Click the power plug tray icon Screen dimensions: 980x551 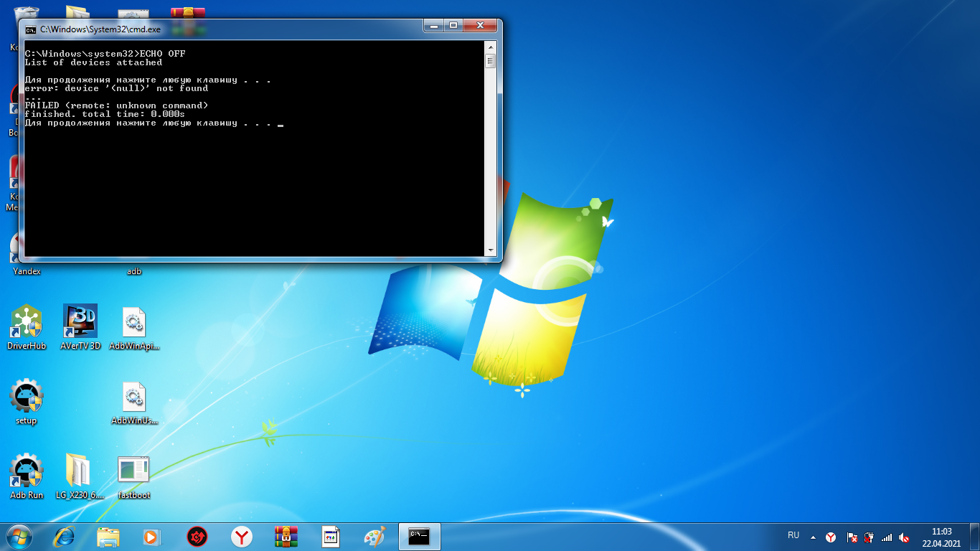click(869, 537)
